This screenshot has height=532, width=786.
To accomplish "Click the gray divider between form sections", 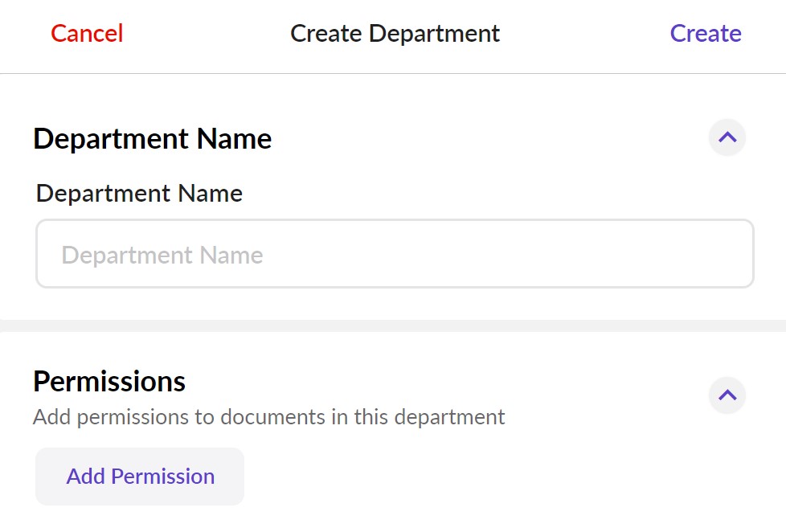I will pos(393,325).
